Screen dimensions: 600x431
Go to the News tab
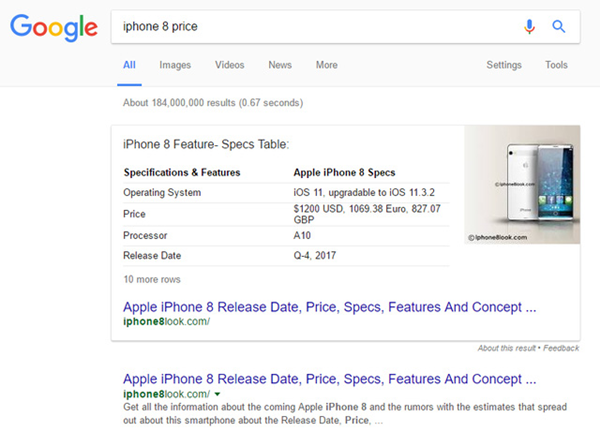pyautogui.click(x=280, y=65)
